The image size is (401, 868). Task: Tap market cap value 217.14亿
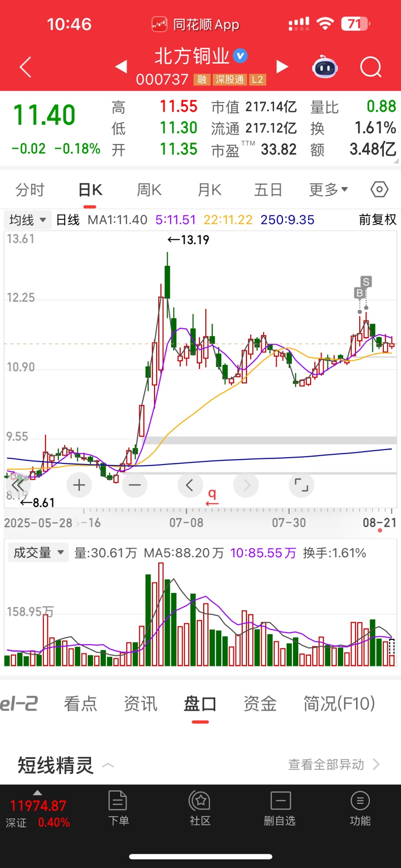[271, 107]
